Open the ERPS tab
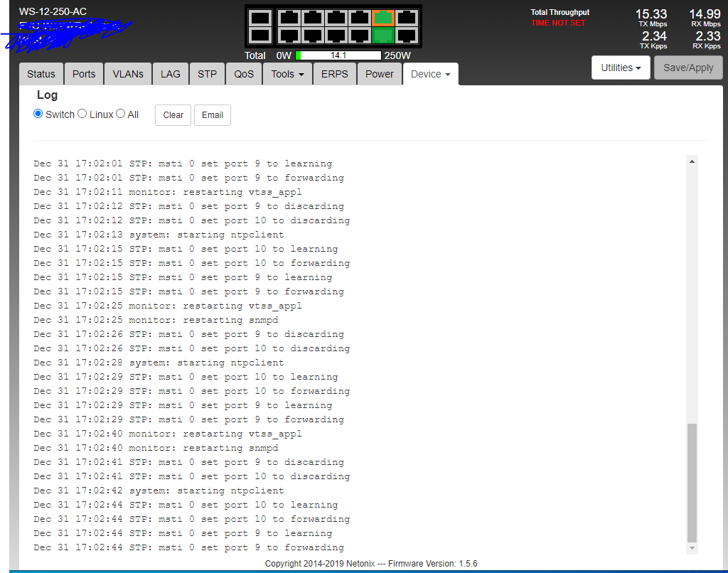Viewport: 728px width, 573px height. pyautogui.click(x=335, y=74)
